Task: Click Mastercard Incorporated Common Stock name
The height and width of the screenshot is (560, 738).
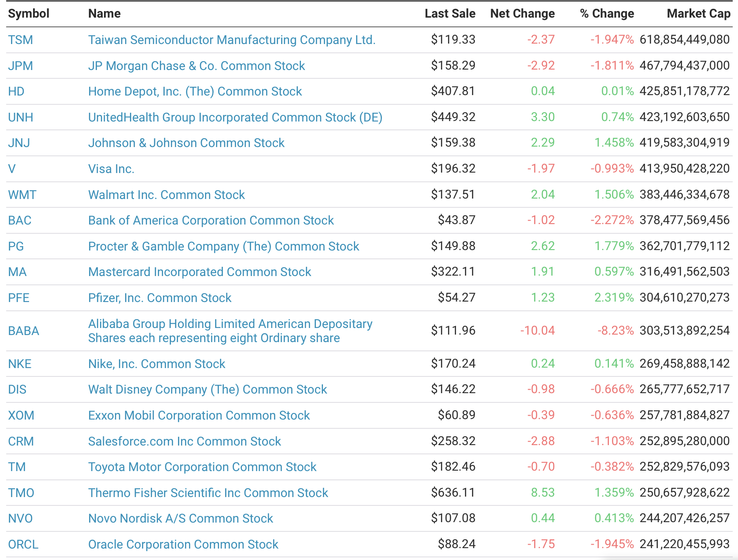Action: [x=200, y=272]
